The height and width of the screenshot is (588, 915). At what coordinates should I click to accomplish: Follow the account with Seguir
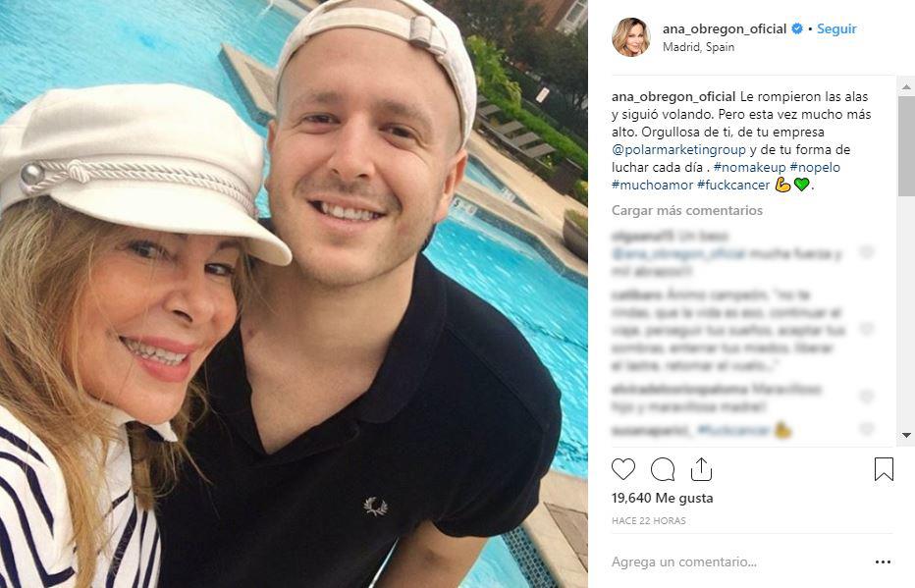click(836, 28)
